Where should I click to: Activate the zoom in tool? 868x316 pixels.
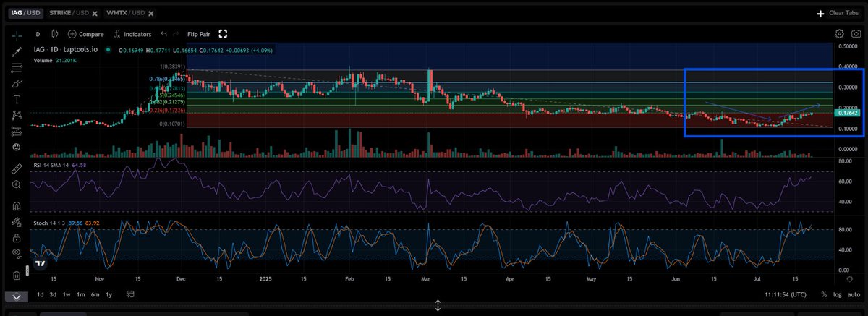coord(17,184)
